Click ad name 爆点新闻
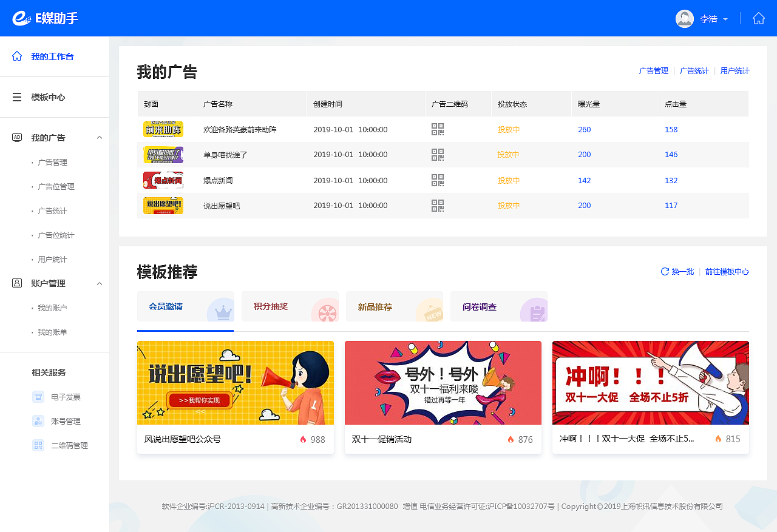 (x=218, y=181)
